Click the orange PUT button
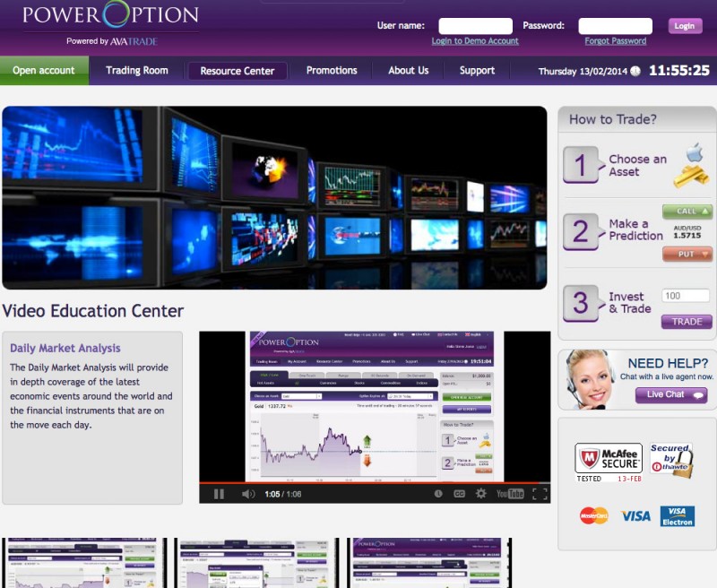 [687, 255]
